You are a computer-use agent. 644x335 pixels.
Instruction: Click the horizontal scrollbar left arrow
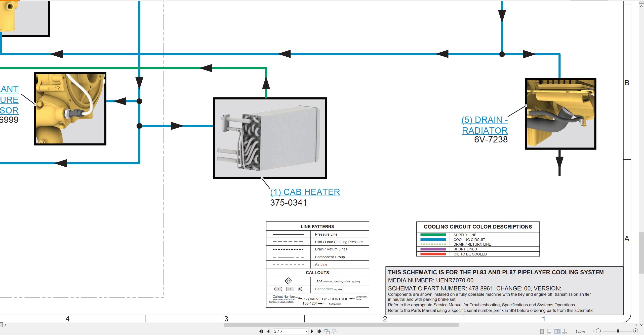pyautogui.click(x=5, y=325)
